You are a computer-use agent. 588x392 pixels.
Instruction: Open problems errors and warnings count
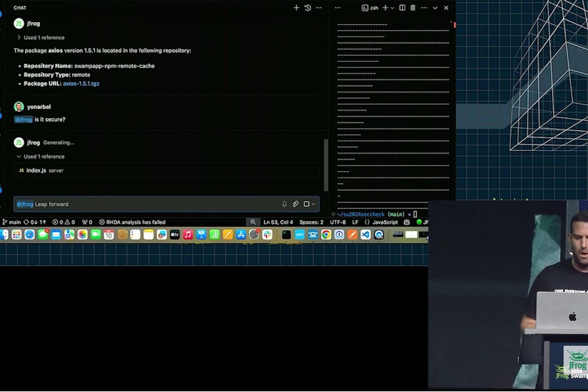point(64,222)
